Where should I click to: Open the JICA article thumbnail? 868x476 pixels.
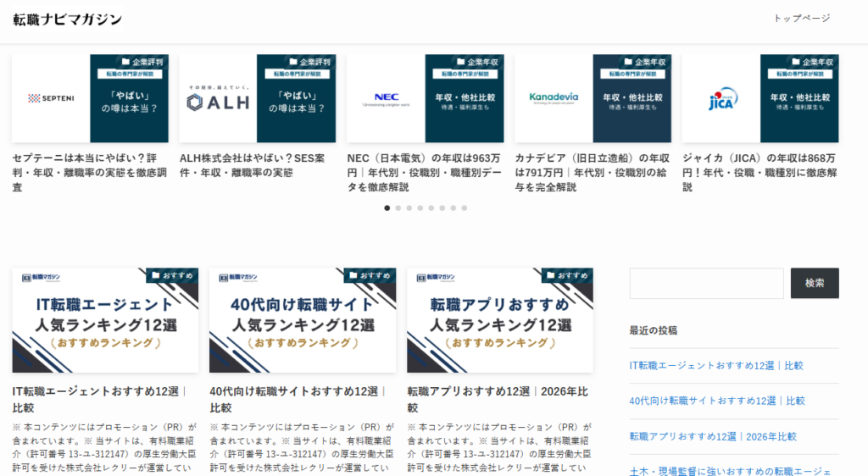pyautogui.click(x=760, y=98)
